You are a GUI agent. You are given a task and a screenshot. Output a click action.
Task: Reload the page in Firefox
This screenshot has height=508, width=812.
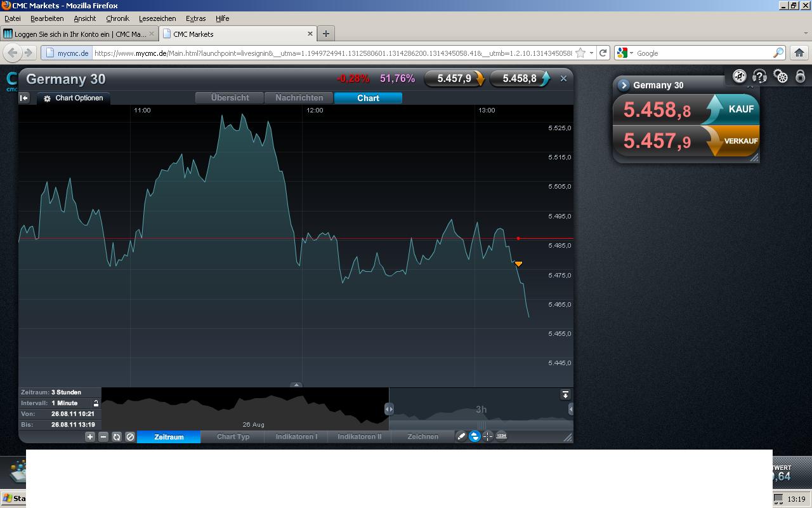(603, 53)
